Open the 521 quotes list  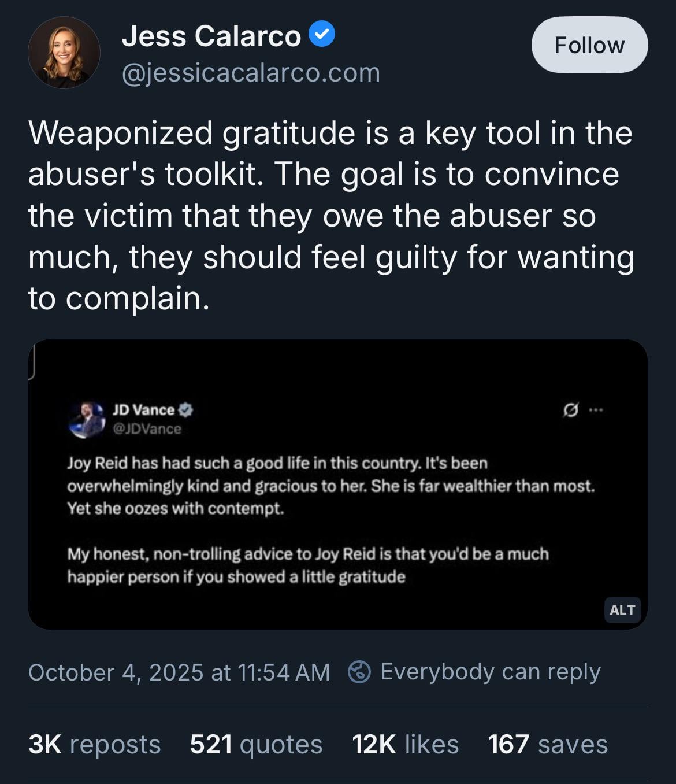click(256, 744)
